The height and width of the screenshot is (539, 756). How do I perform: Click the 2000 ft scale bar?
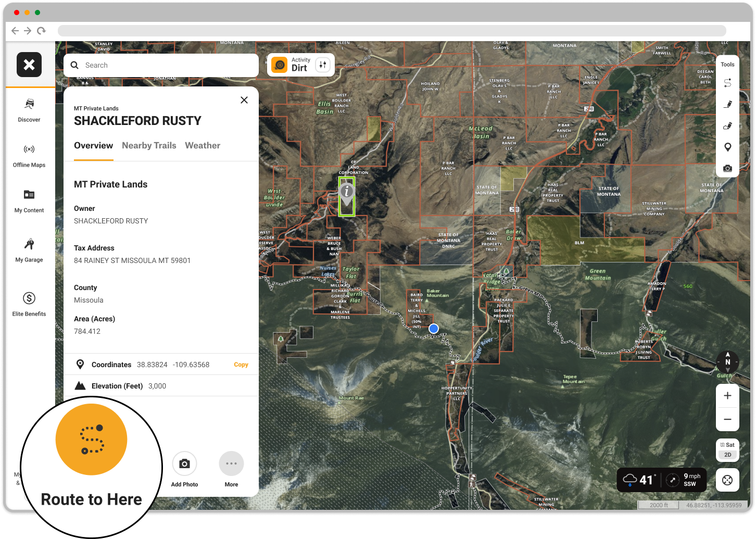click(x=659, y=505)
